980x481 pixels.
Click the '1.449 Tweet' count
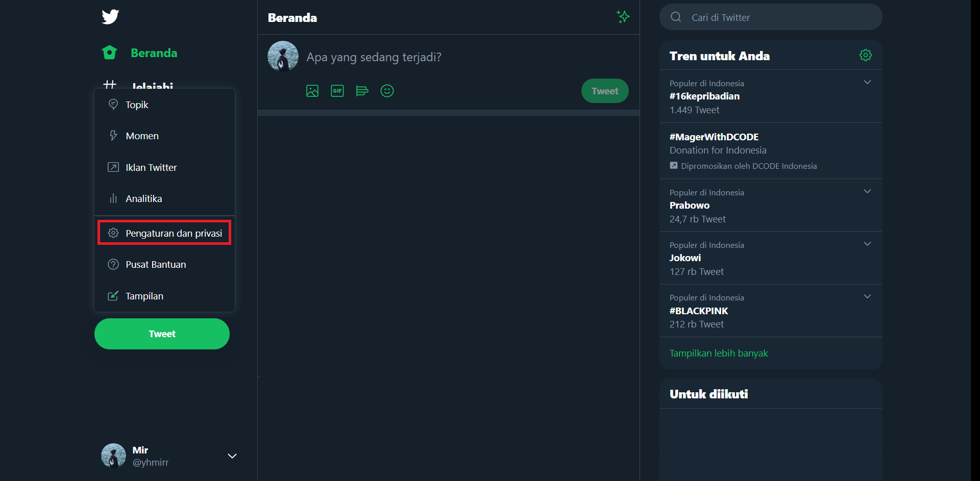click(x=694, y=110)
